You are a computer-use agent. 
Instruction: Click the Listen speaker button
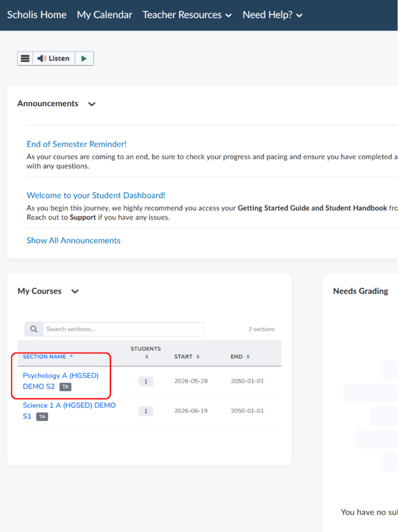[53, 58]
